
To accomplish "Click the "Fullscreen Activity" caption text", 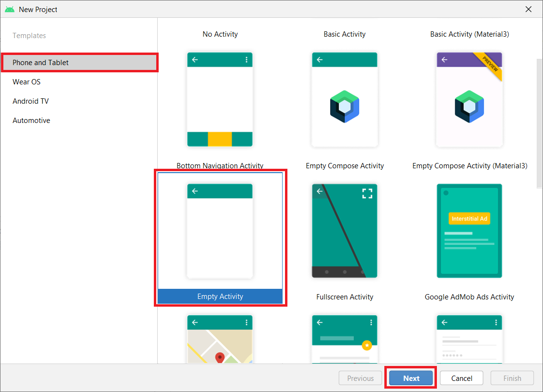I will (345, 297).
